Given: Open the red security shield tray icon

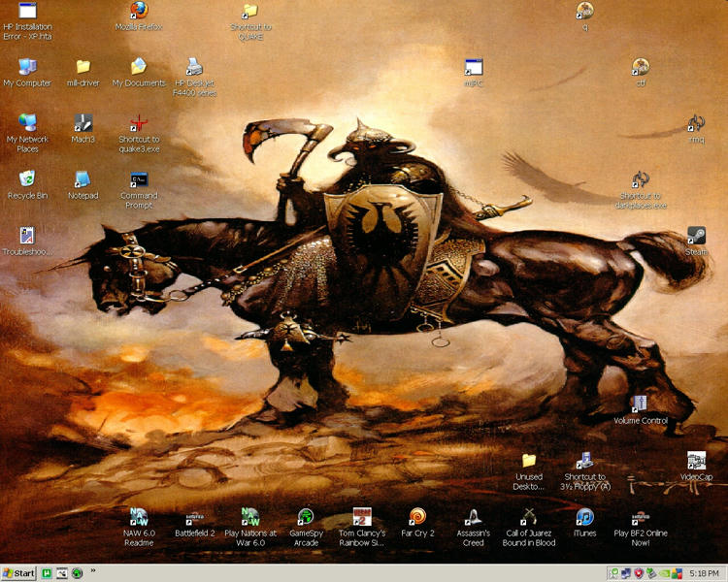Looking at the screenshot, I should tap(639, 573).
